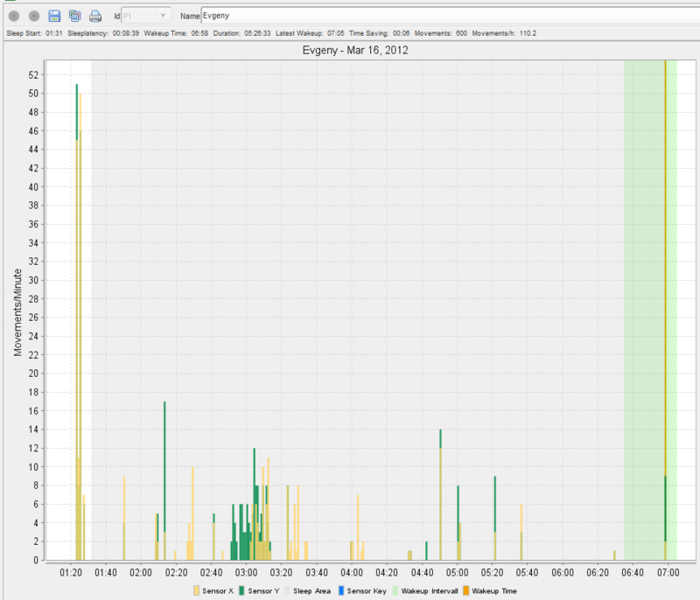Click the x-axis label 06:40
Screen dimensions: 700x600
click(633, 572)
